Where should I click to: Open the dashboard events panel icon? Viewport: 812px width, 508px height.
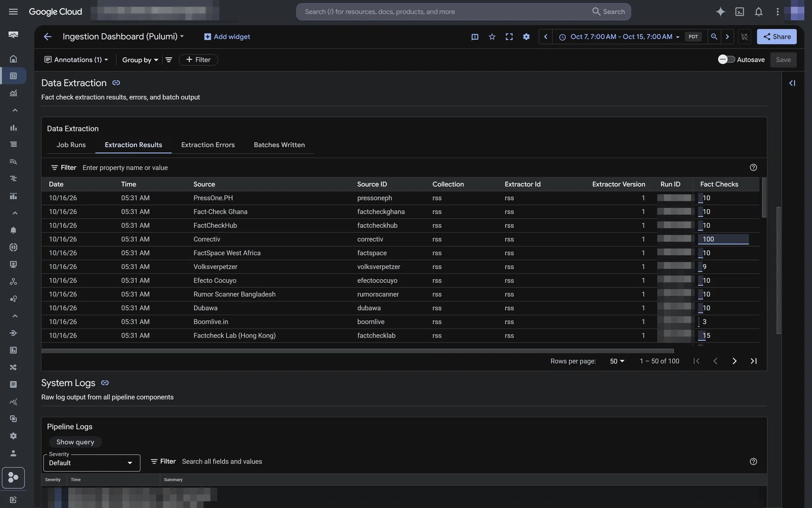(475, 37)
